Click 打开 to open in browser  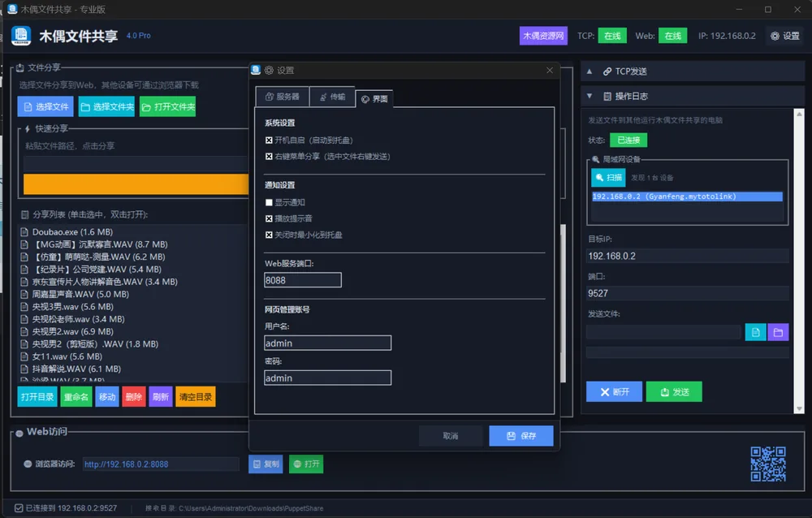click(306, 464)
